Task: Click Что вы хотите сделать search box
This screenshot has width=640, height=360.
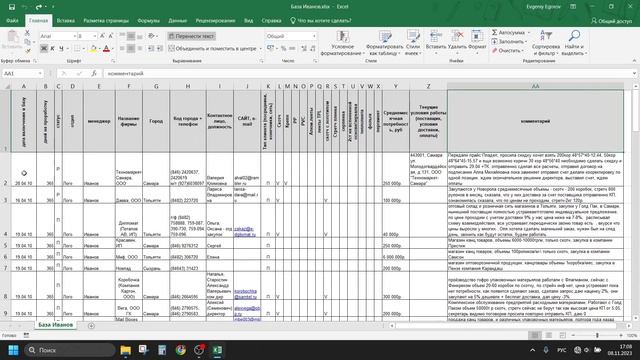Action: point(321,21)
